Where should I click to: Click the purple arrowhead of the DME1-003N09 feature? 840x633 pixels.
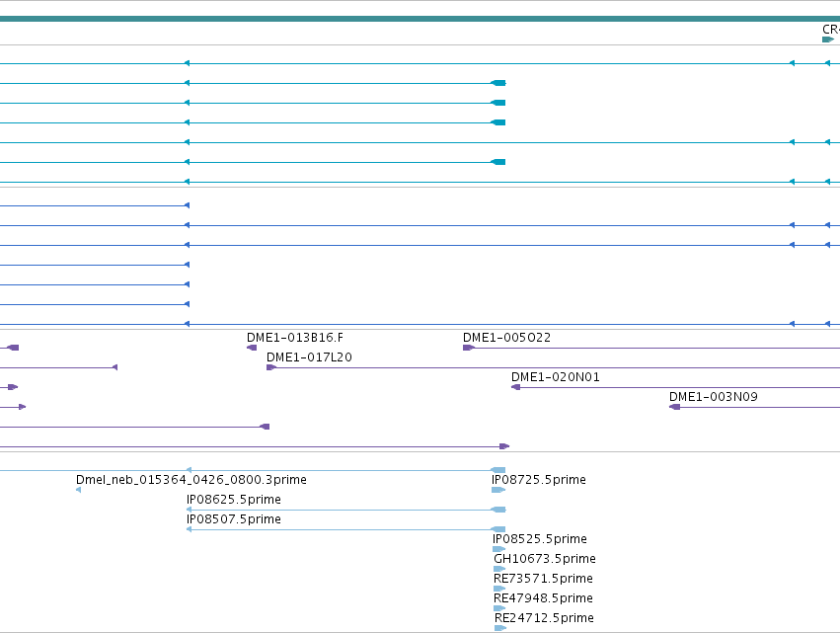click(674, 407)
